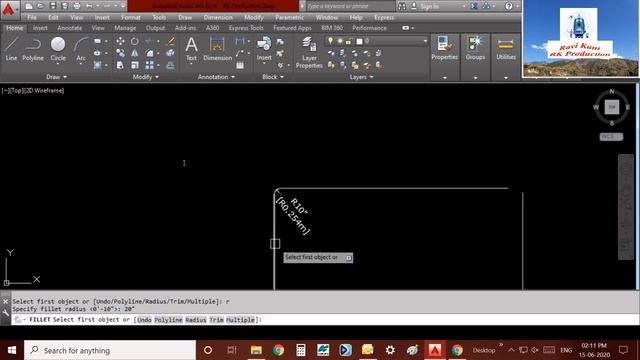Click the Undo arrow icon

(x=89, y=6)
